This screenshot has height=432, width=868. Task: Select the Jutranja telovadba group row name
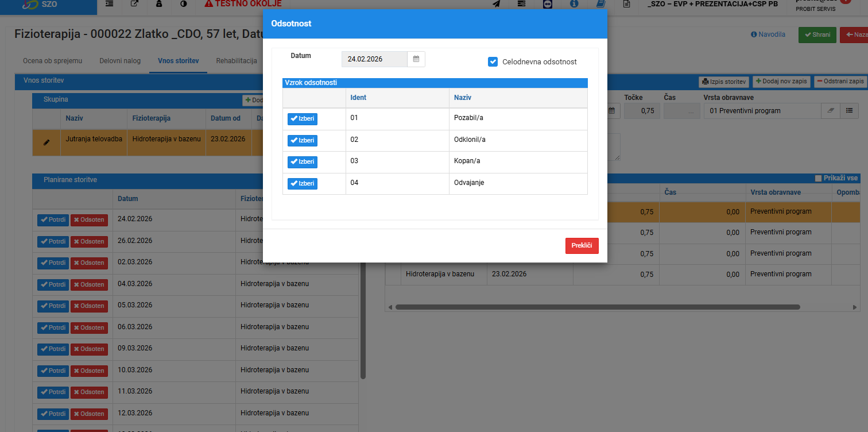click(94, 139)
